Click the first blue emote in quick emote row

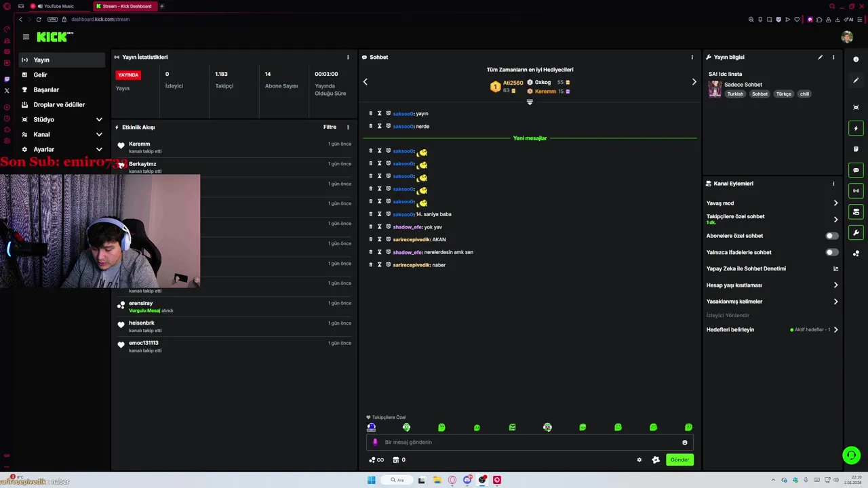click(371, 428)
